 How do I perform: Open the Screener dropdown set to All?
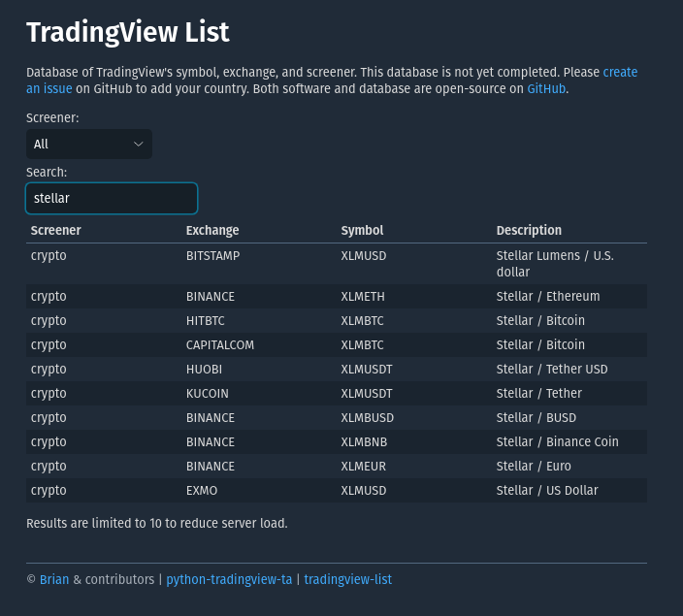(89, 145)
